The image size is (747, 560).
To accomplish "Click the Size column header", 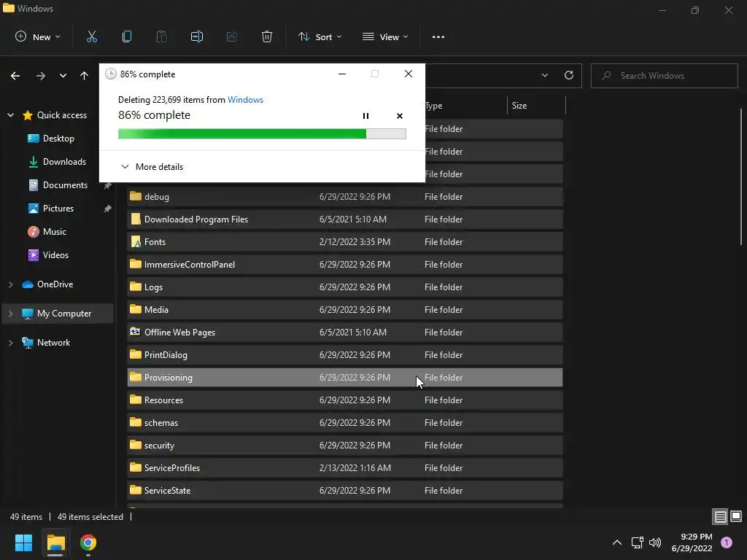I will tap(536, 106).
